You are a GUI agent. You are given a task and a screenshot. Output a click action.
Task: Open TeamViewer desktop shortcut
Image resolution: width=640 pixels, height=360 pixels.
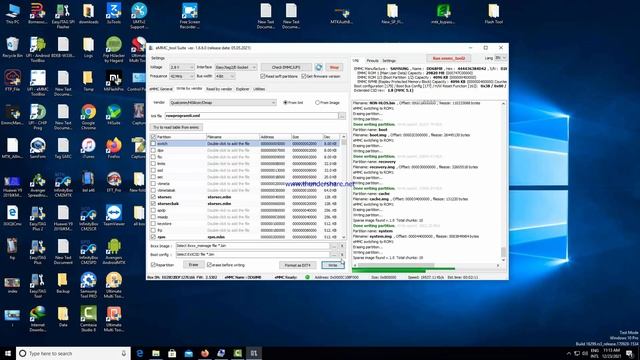(x=113, y=215)
